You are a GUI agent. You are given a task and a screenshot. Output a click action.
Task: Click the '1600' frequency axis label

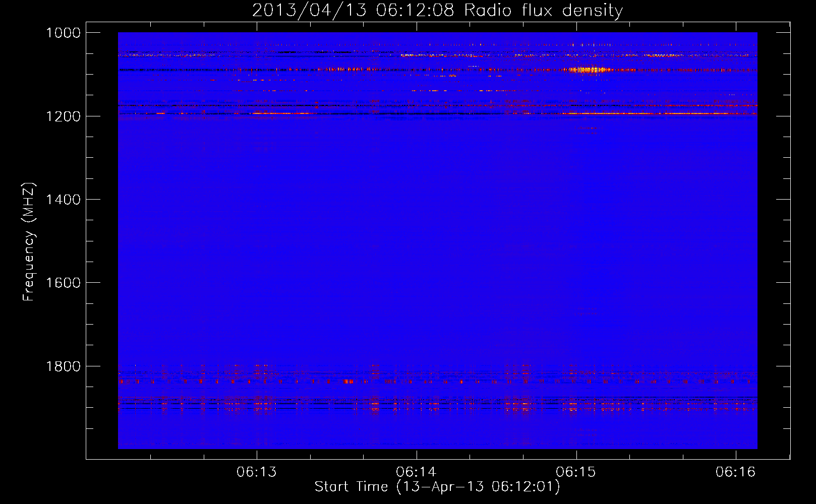pyautogui.click(x=63, y=283)
